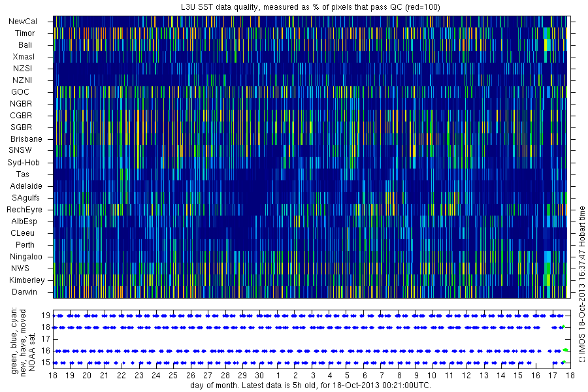The image size is (588, 392).
Task: Select the Adelaide region label
Action: pos(26,186)
